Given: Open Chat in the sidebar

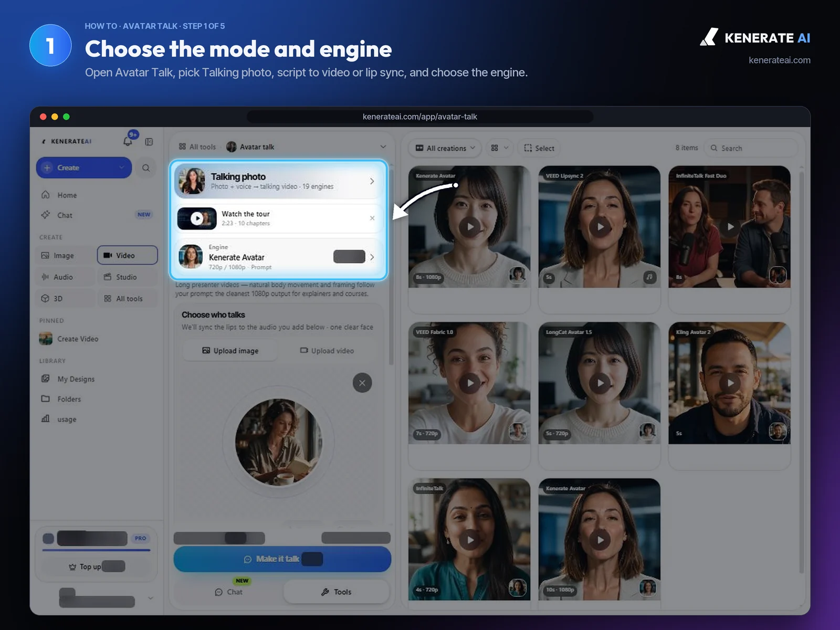Looking at the screenshot, I should pyautogui.click(x=65, y=215).
